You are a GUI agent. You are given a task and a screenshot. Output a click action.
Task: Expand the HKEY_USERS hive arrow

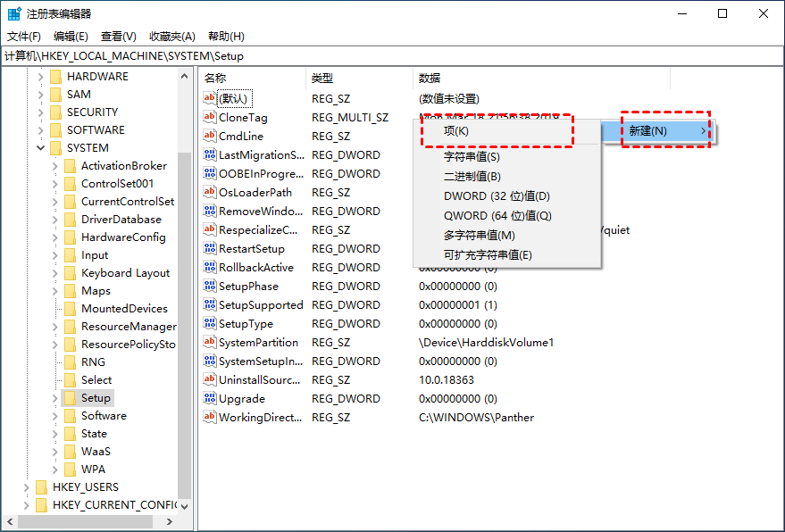[x=27, y=487]
